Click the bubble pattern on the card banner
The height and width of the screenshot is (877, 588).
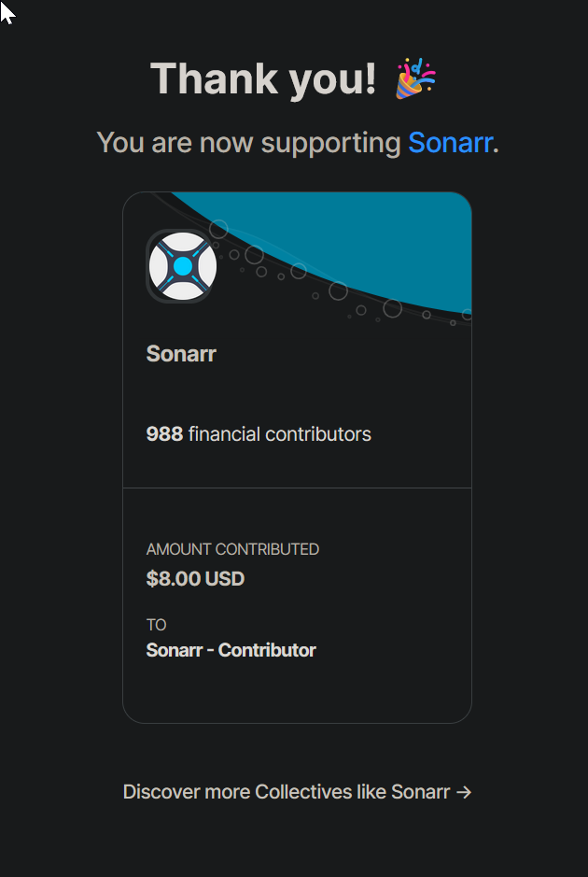coord(338,291)
